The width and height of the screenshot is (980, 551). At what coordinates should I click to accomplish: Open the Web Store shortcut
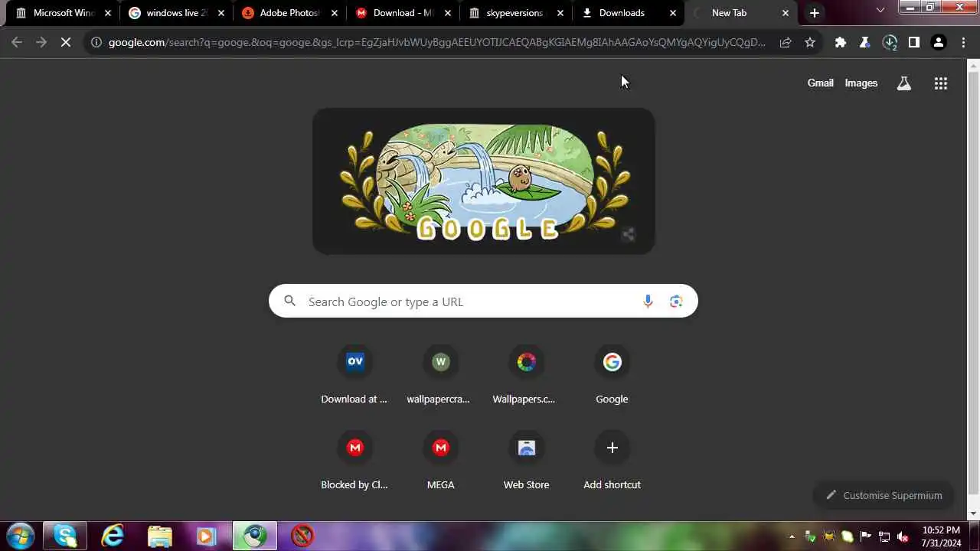point(526,461)
